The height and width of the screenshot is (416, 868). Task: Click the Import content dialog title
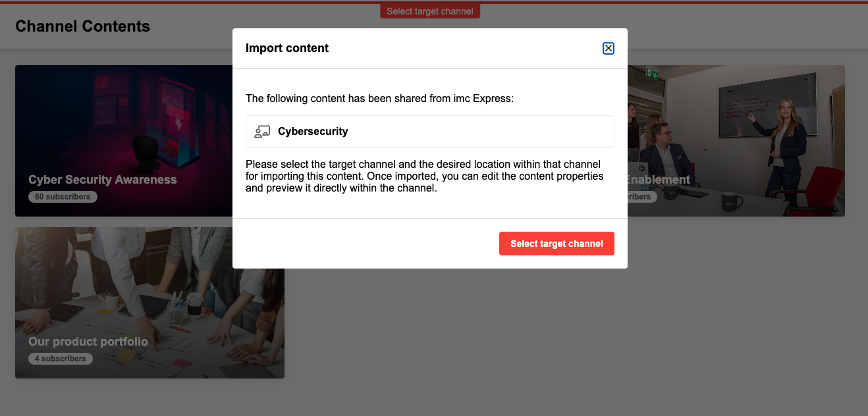(287, 48)
